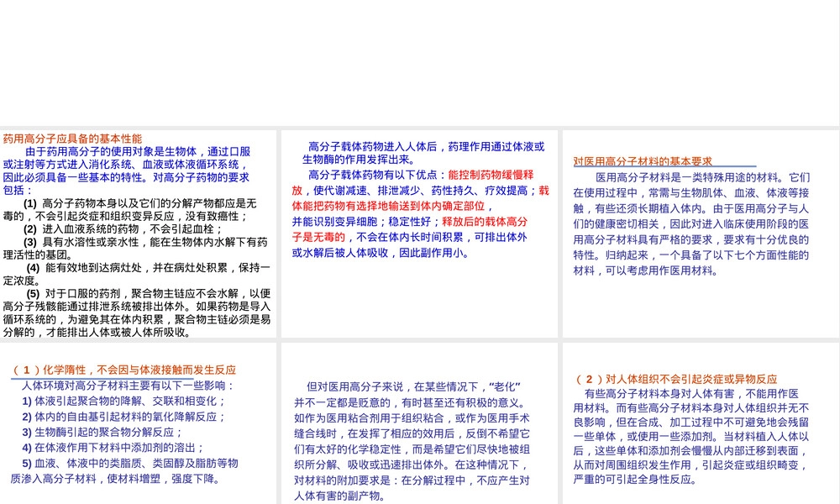Click item (2) 进入血液系统的药物,不会引起血栓
The height and width of the screenshot is (504, 840).
click(x=123, y=229)
